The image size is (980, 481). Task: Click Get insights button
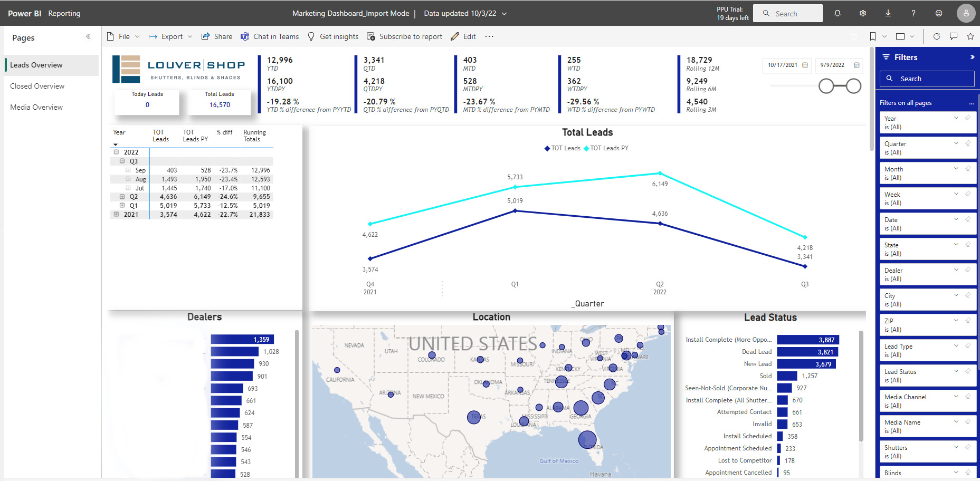pos(333,36)
